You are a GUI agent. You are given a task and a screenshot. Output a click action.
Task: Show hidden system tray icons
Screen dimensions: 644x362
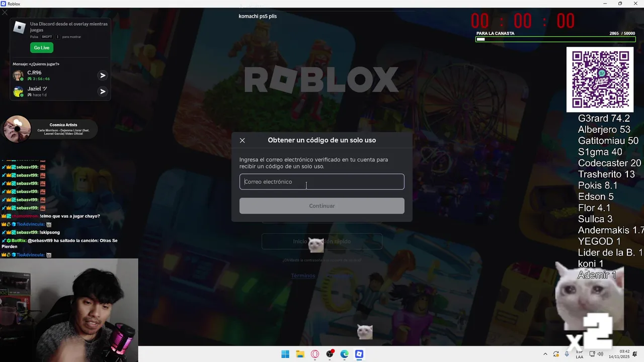point(545,354)
